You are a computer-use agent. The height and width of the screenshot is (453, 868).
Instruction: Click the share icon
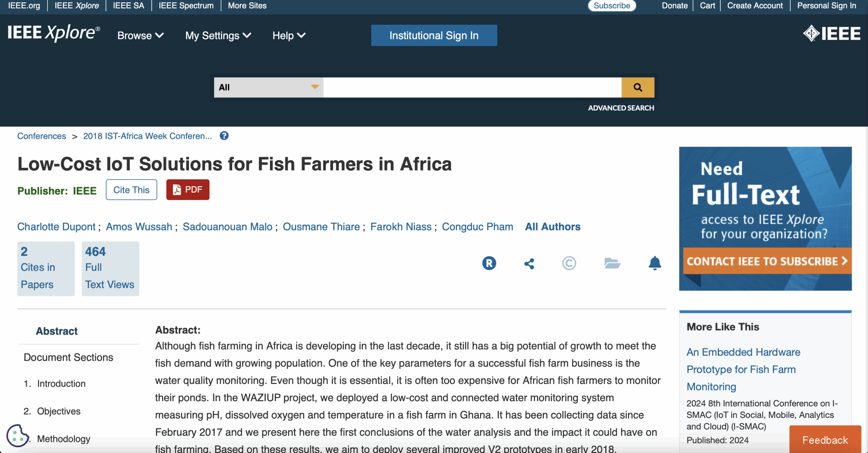(529, 263)
